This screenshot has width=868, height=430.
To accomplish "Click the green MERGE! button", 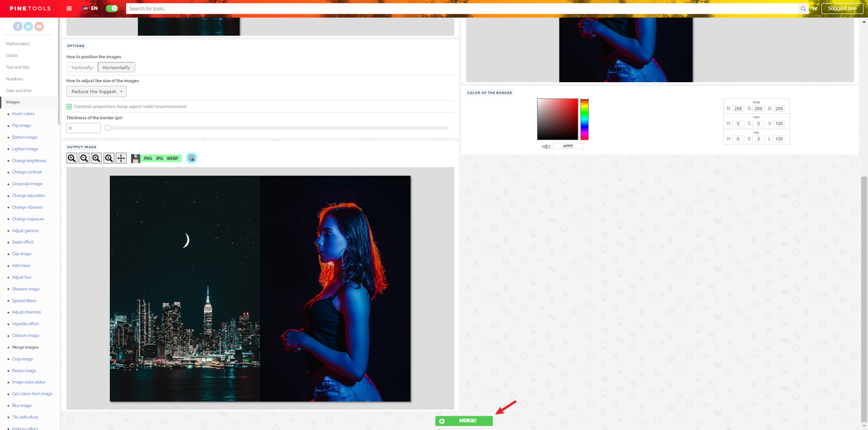I will coord(464,421).
